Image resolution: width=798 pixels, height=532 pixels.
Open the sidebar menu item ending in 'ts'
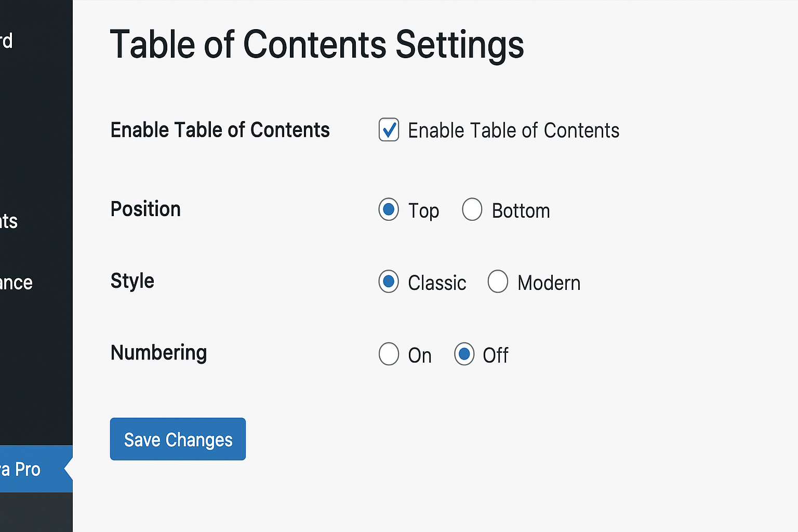click(9, 221)
